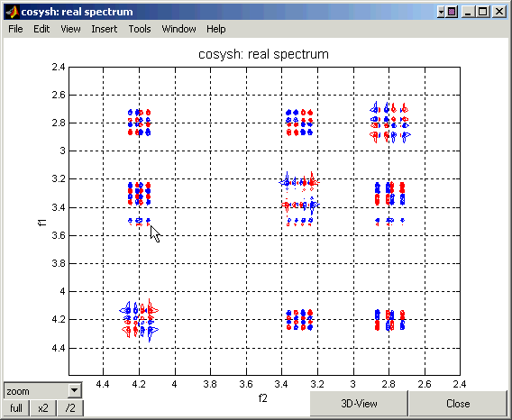Close window using the title bar X
This screenshot has width=512, height=420.
tap(499, 12)
